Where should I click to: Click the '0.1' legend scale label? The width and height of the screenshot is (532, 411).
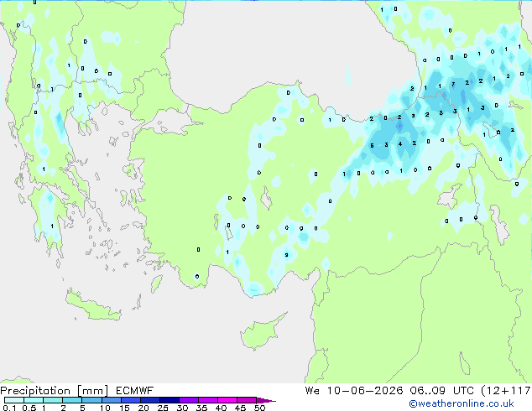click(9, 408)
